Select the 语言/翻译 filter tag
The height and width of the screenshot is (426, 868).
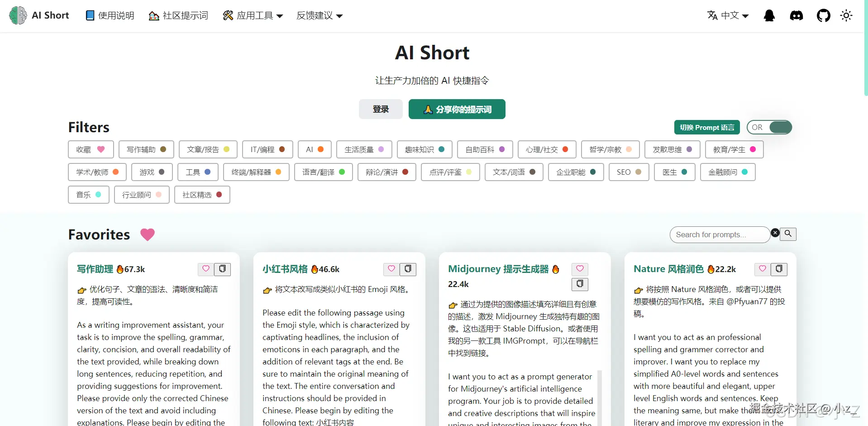pos(324,172)
